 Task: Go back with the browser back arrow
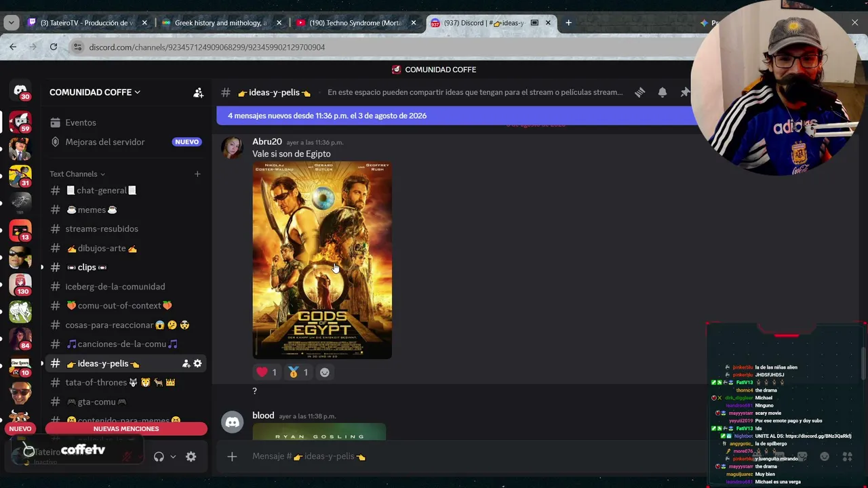(x=13, y=47)
